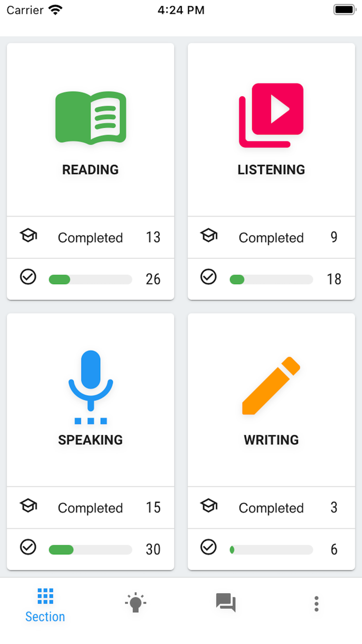Open the three-dot overflow menu

point(316,603)
